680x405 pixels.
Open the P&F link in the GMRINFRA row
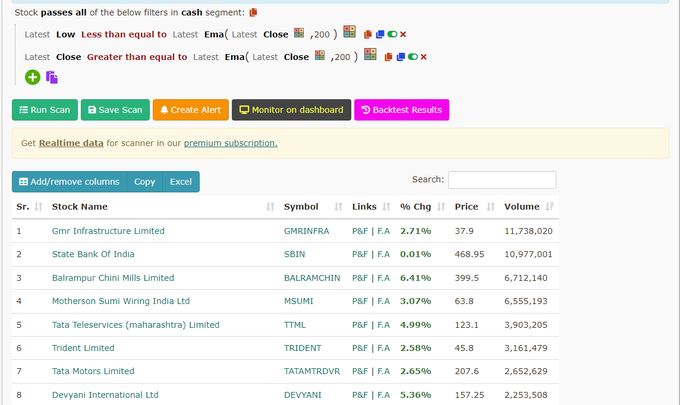pos(360,231)
